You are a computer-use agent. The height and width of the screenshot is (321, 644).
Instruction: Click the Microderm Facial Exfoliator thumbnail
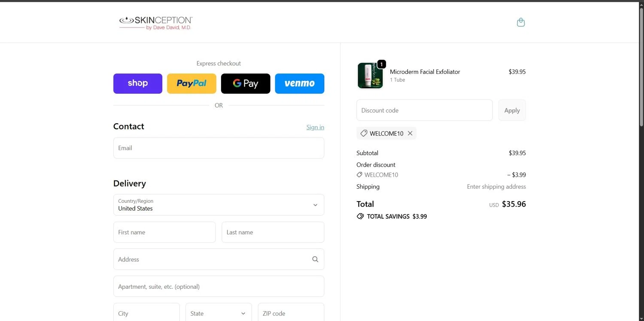tap(370, 76)
